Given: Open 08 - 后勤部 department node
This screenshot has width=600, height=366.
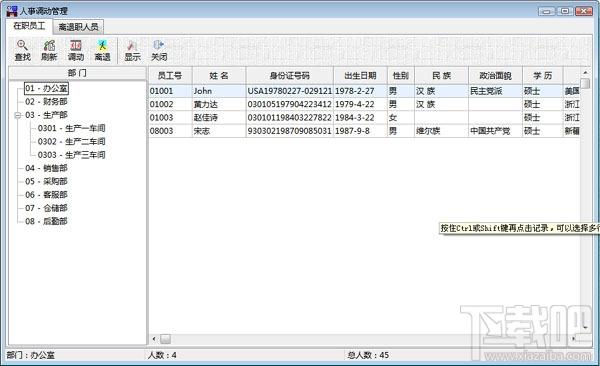Looking at the screenshot, I should 46,221.
